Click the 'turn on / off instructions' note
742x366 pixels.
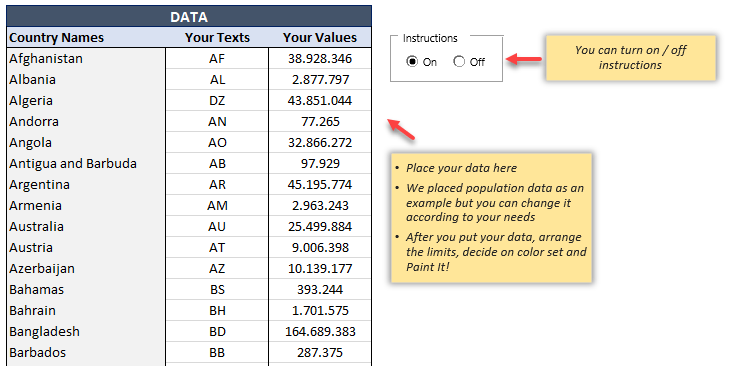[x=630, y=57]
